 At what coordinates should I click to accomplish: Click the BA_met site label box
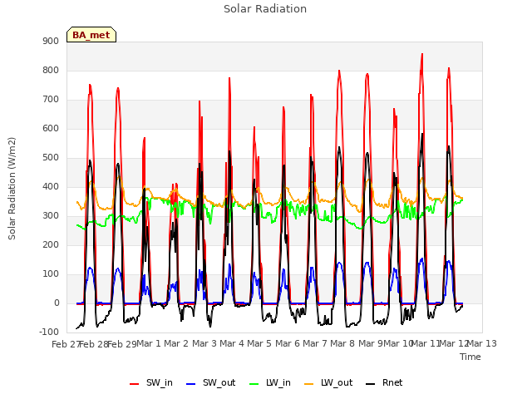pos(91,35)
